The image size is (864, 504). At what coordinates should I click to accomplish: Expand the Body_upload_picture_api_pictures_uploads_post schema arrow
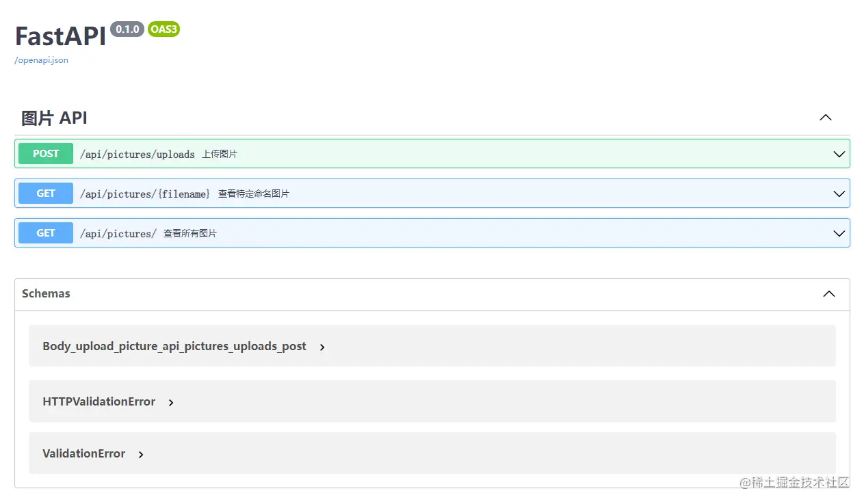click(322, 347)
